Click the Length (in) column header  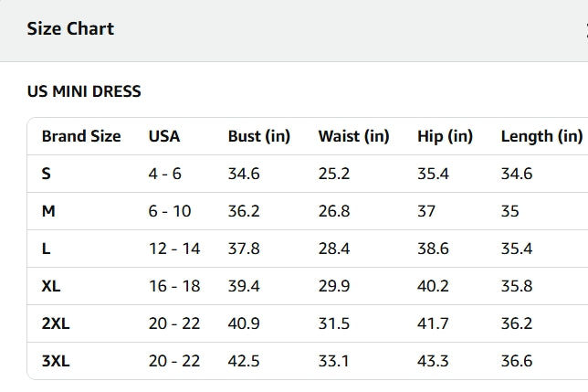[541, 137]
